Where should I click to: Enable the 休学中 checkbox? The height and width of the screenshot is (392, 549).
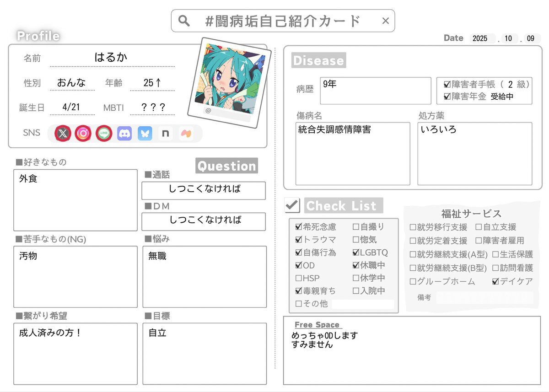[356, 278]
